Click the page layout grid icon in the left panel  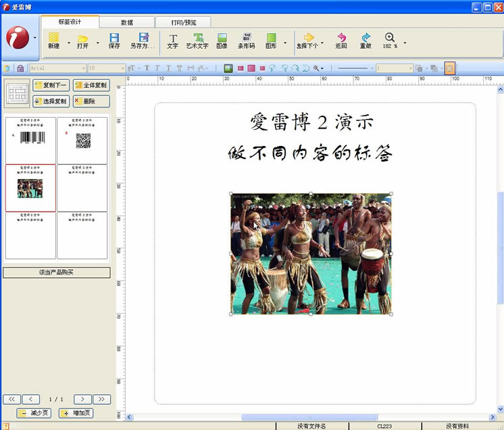(17, 93)
